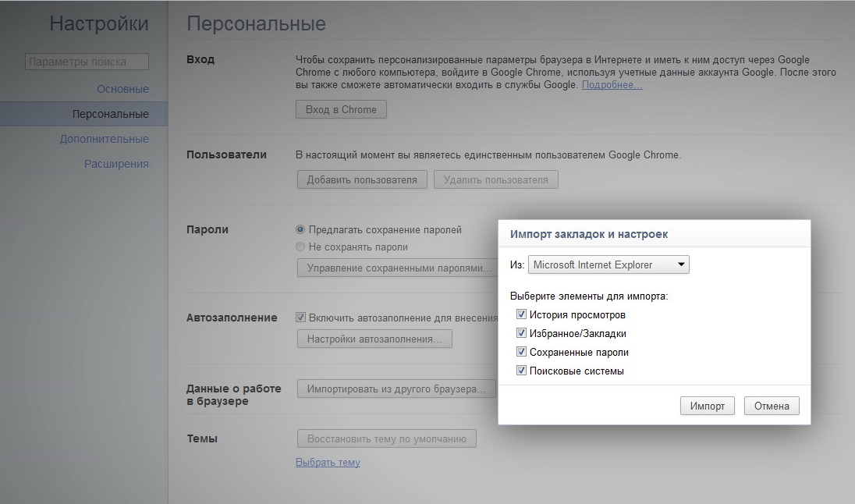Screen dimensions: 855x504
Task: Confirm with the 'Импорт' button
Action: (708, 406)
